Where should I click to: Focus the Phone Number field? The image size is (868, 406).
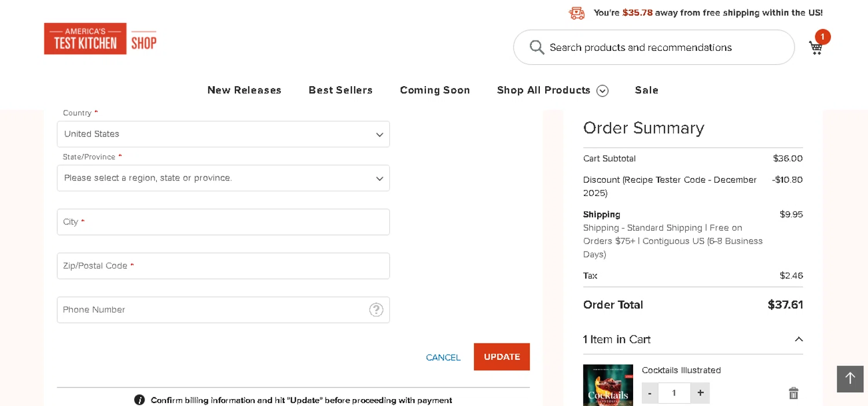point(223,310)
